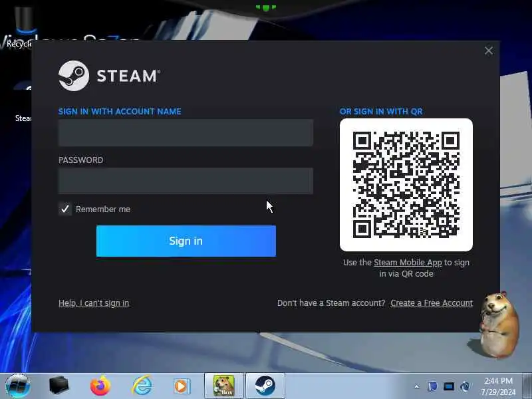Open the Create a Free Account link
Screen dimensions: 532x399
[x=431, y=303]
